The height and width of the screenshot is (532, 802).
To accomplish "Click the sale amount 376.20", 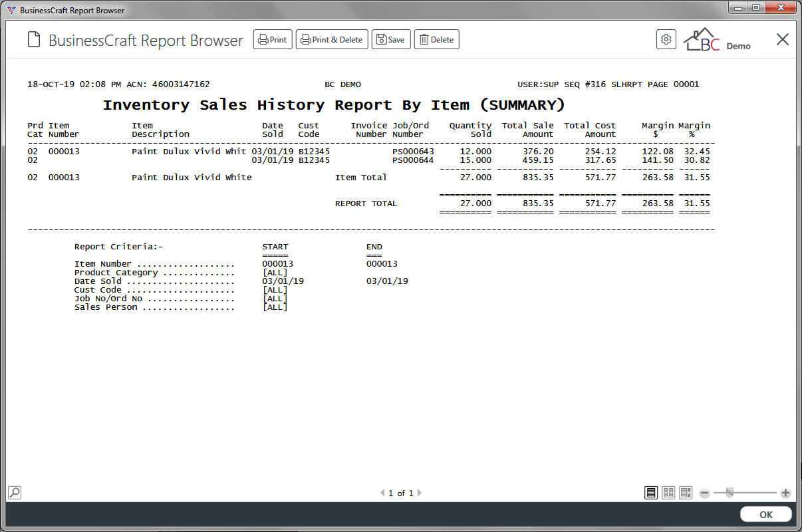I will [538, 152].
